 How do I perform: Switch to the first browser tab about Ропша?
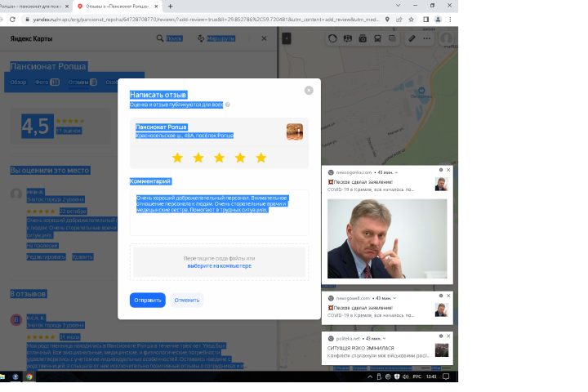33,6
